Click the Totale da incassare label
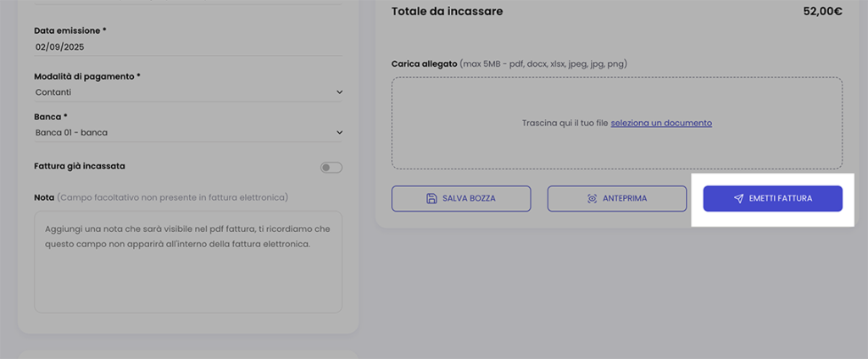Viewport: 868px width, 359px height. click(x=447, y=12)
